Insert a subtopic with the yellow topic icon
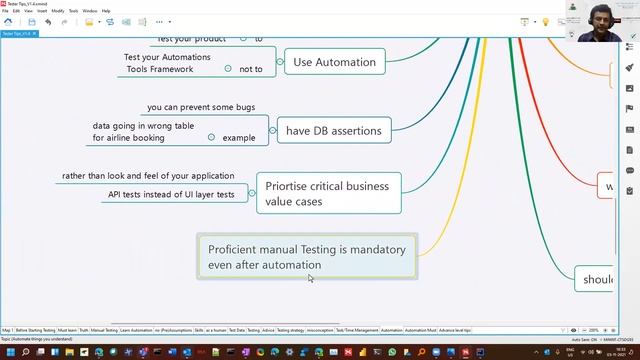The width and height of the screenshot is (640, 360). 89,22
